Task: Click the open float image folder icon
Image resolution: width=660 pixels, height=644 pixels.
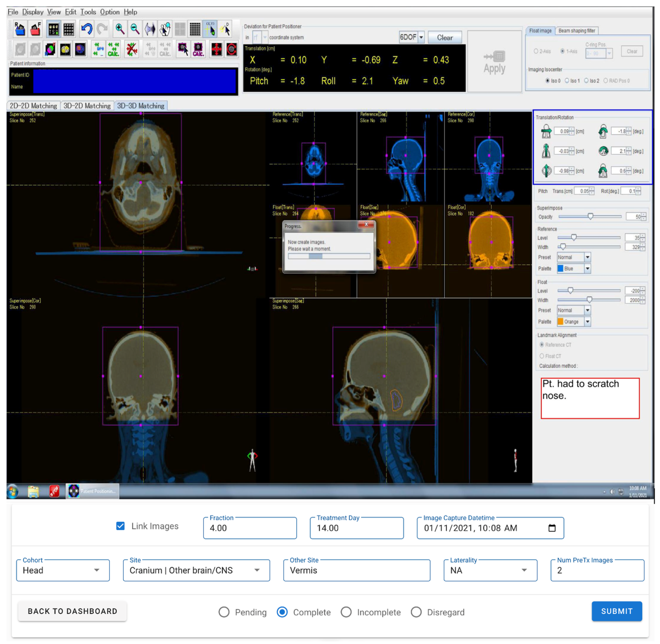Action: (35, 29)
